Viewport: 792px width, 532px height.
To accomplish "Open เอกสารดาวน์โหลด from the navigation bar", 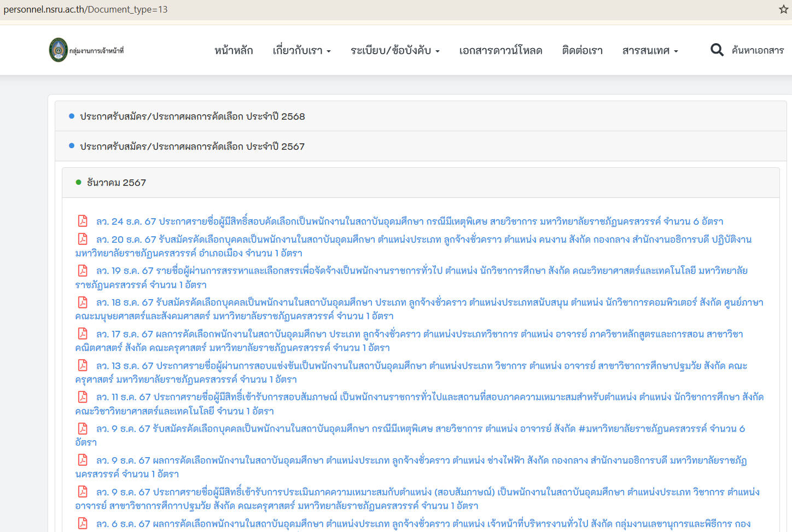I will point(500,50).
